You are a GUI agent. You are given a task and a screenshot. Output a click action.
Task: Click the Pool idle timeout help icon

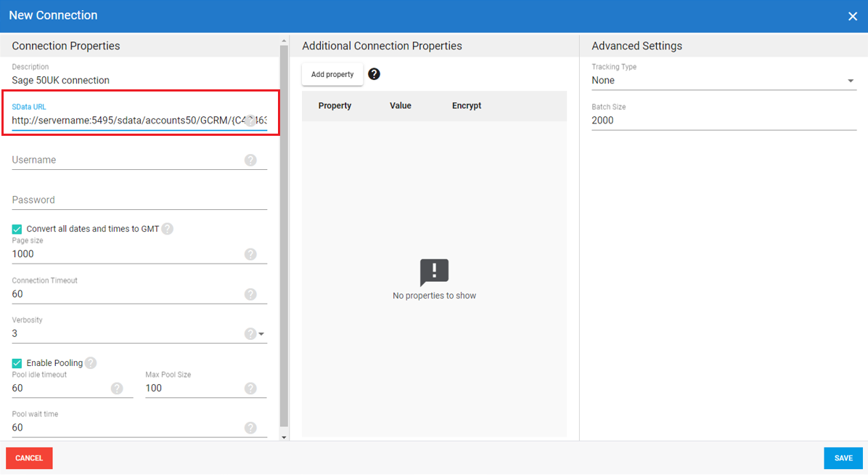click(117, 389)
